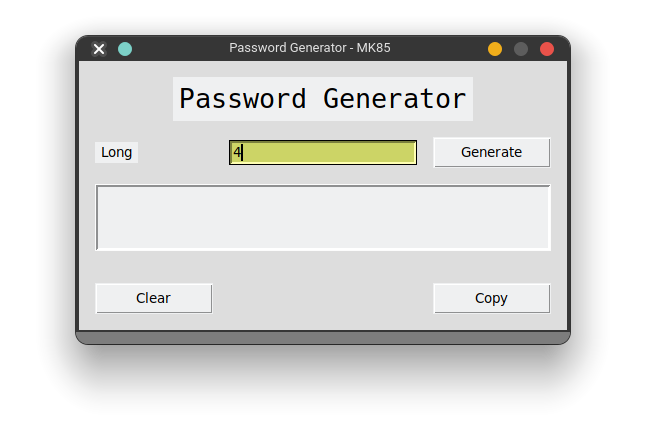Viewport: 646px width, 430px height.
Task: Click the blank area between Clear and Copy
Action: click(x=323, y=298)
